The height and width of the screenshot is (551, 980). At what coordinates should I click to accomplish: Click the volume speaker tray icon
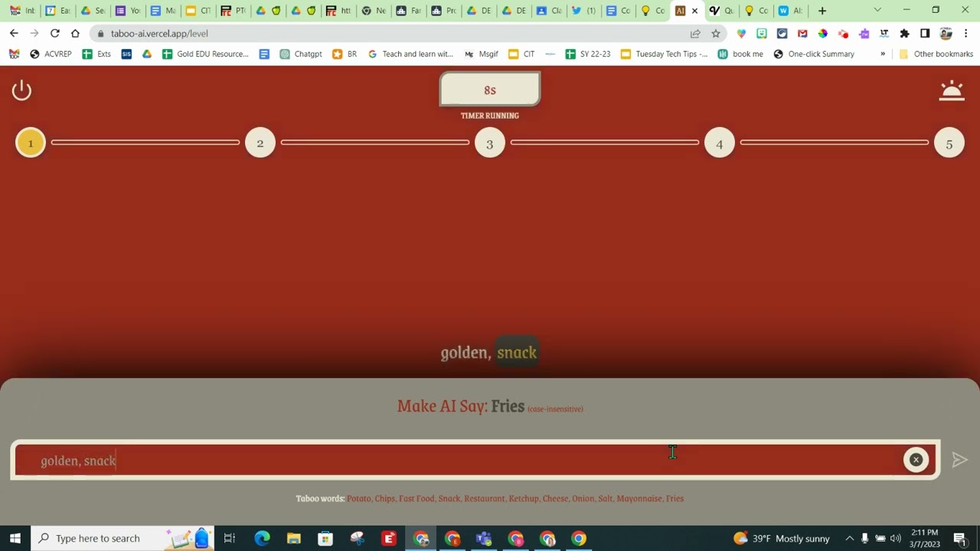click(x=896, y=538)
